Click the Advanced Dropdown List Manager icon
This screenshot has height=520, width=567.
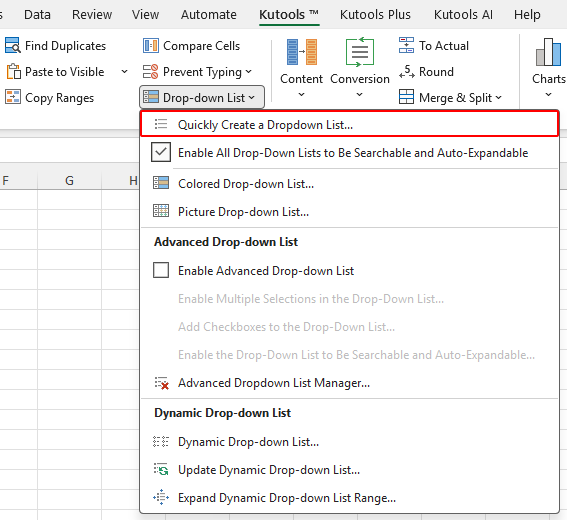pyautogui.click(x=161, y=383)
